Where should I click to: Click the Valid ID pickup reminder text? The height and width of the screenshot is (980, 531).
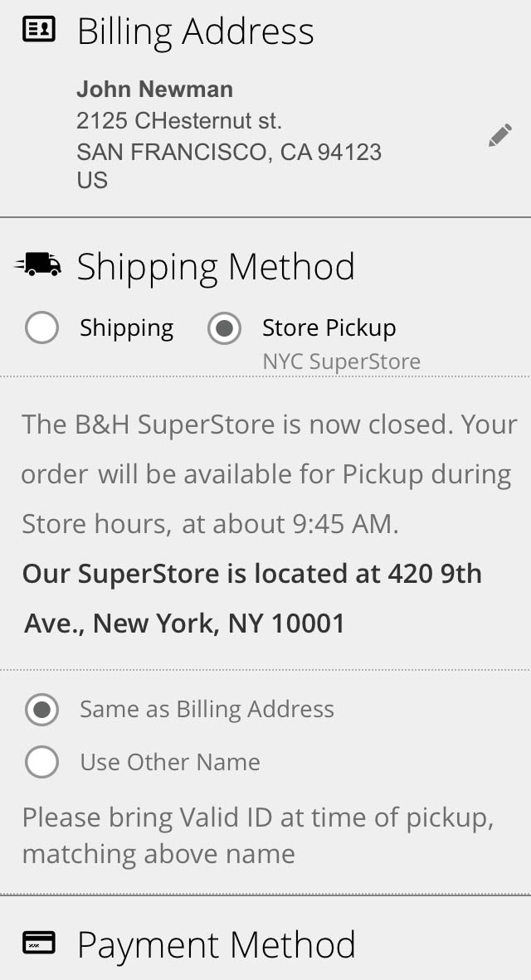click(258, 836)
